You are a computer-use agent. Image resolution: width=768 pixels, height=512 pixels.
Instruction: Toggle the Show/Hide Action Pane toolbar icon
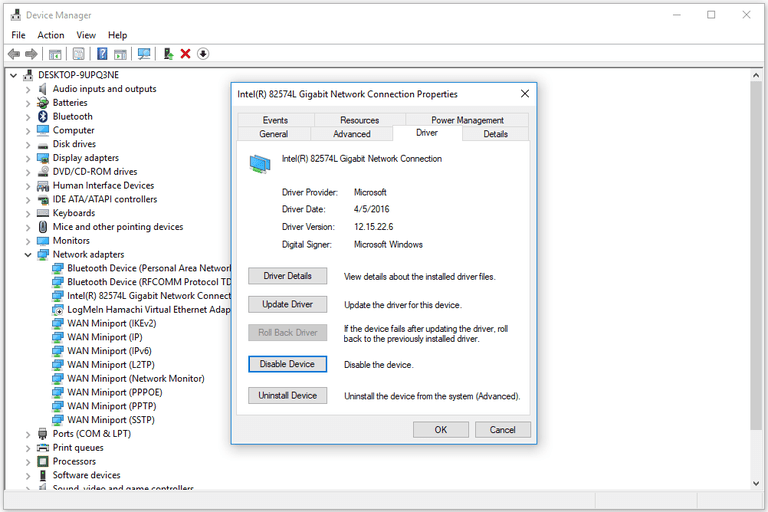(120, 54)
